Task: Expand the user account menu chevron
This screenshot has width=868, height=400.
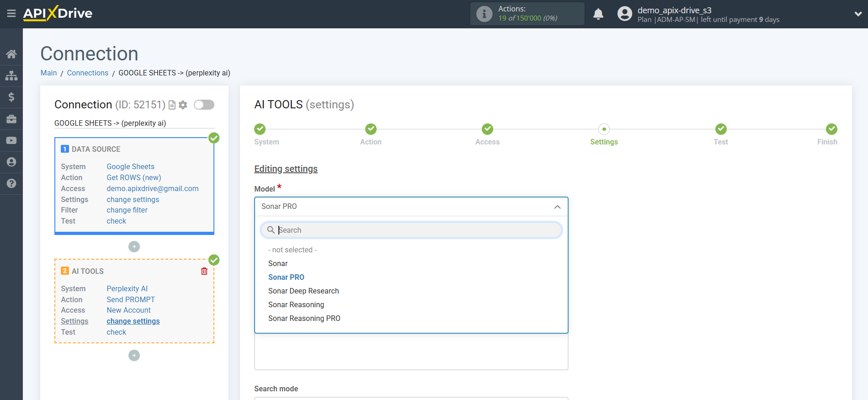Action: (x=858, y=14)
